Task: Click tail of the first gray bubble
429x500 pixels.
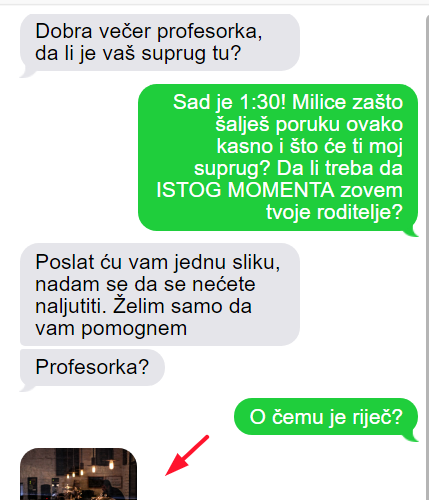Action: 27,73
